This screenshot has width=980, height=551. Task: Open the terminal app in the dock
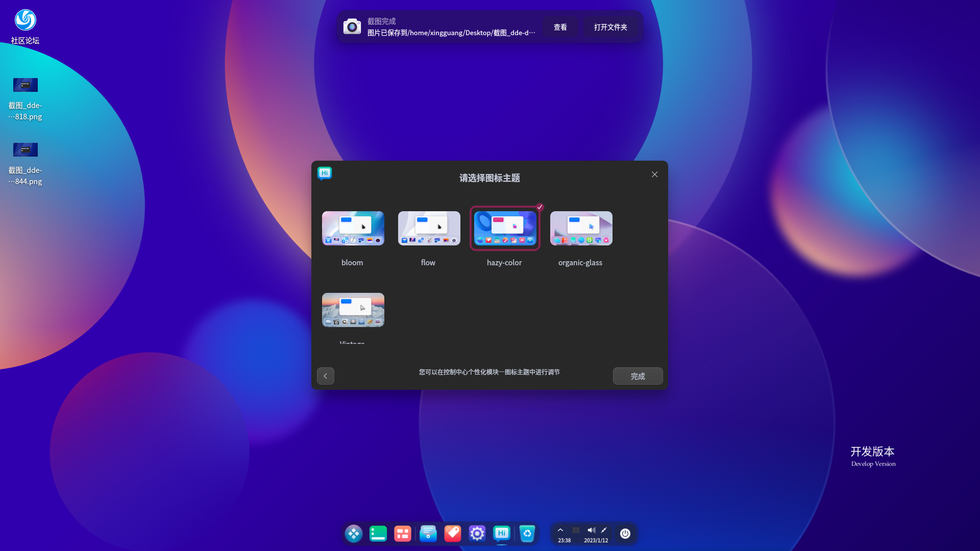pyautogui.click(x=378, y=534)
